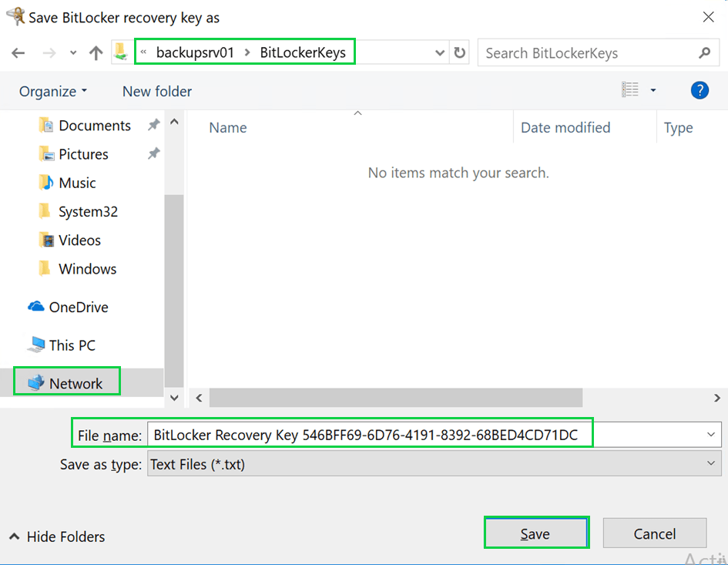Click the magnifier icon in search box
The height and width of the screenshot is (565, 728).
(704, 53)
